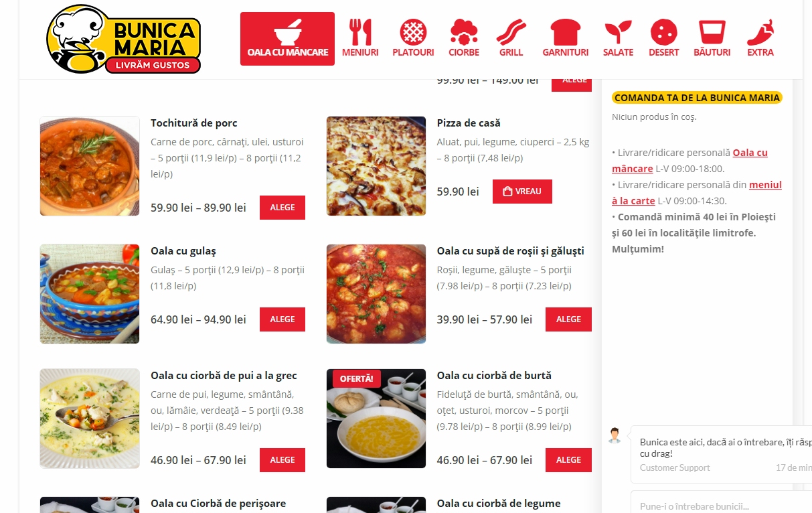Click Alege for ciorbă de burtă

[568, 460]
